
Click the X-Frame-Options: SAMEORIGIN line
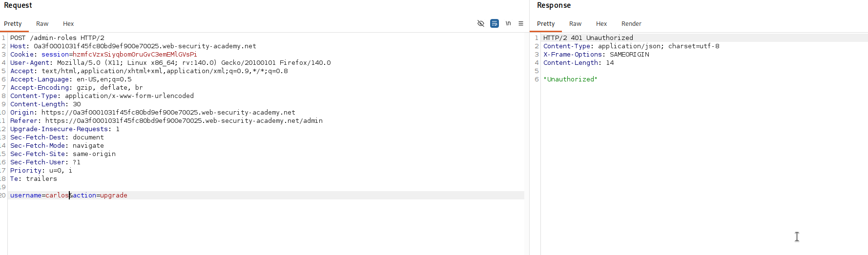(596, 54)
